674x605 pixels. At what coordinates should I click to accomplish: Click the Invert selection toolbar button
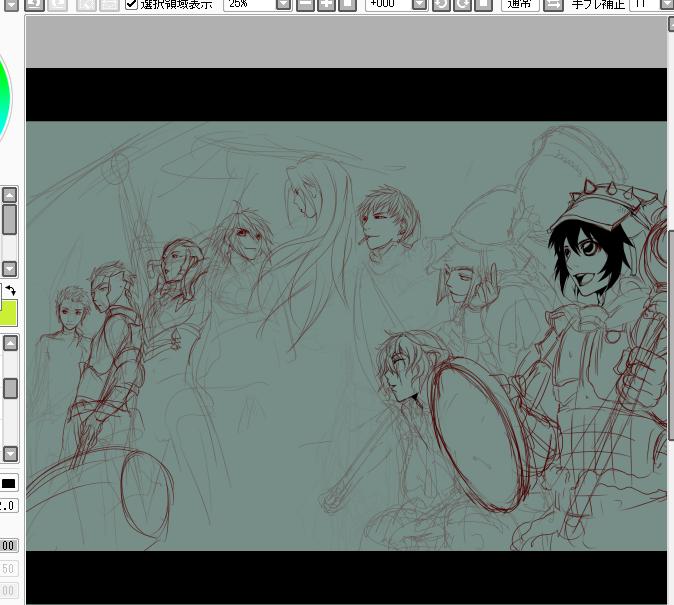tap(109, 4)
